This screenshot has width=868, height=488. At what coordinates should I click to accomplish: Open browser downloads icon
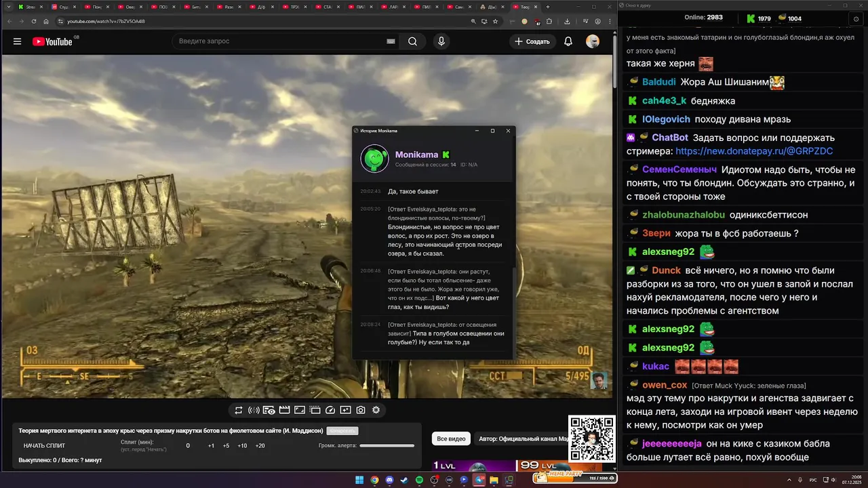point(567,21)
